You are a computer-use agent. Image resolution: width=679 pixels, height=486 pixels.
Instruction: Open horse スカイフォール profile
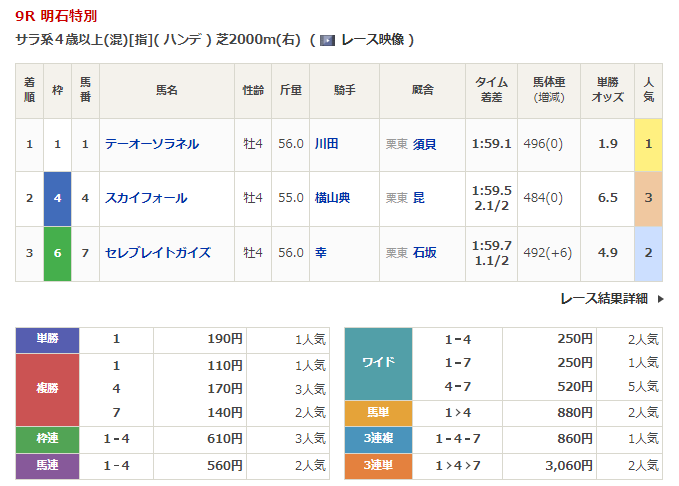click(146, 198)
